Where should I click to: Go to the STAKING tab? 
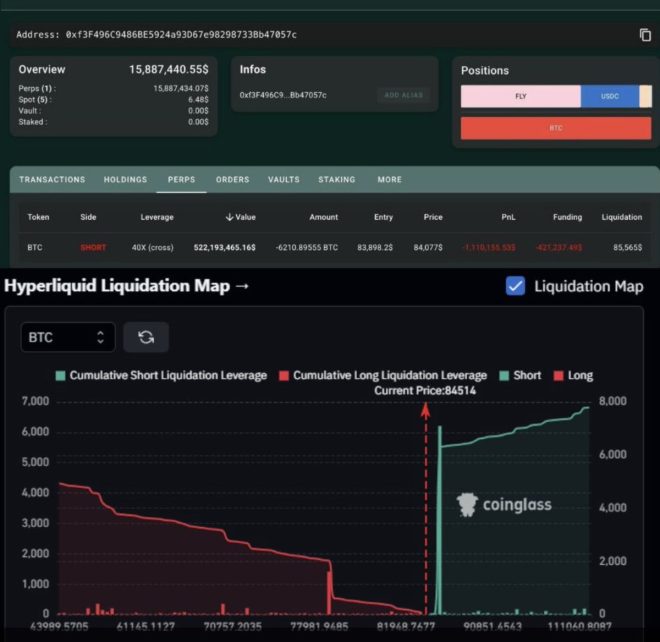coord(337,180)
